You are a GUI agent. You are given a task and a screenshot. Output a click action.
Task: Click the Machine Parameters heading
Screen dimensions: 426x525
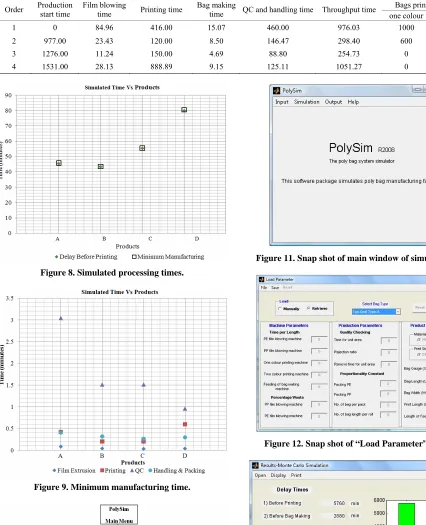tap(289, 325)
